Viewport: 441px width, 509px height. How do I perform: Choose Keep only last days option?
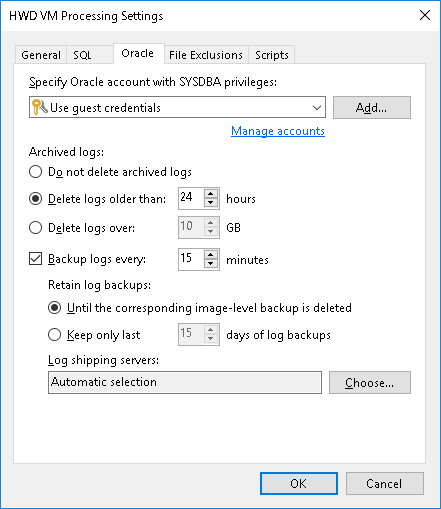click(x=54, y=335)
